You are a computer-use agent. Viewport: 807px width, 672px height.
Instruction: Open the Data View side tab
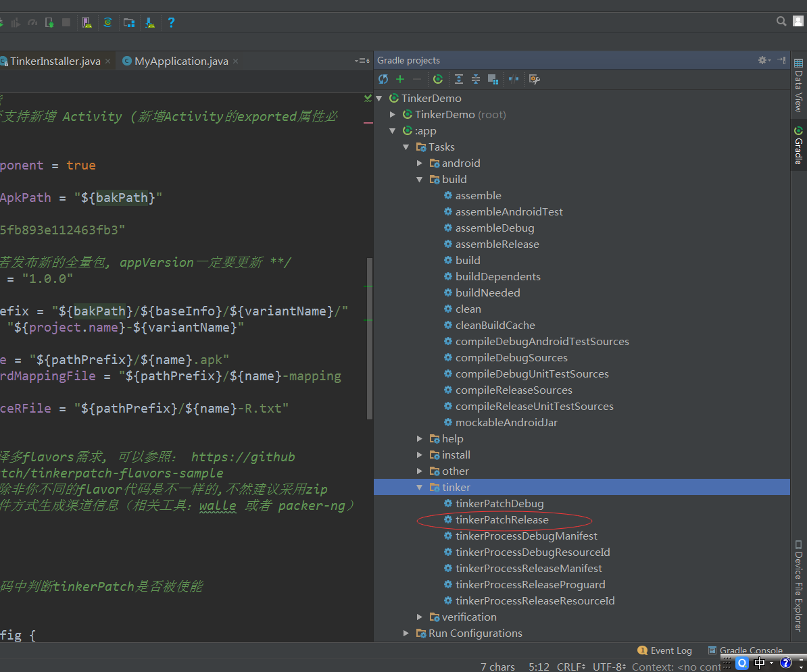coord(798,85)
